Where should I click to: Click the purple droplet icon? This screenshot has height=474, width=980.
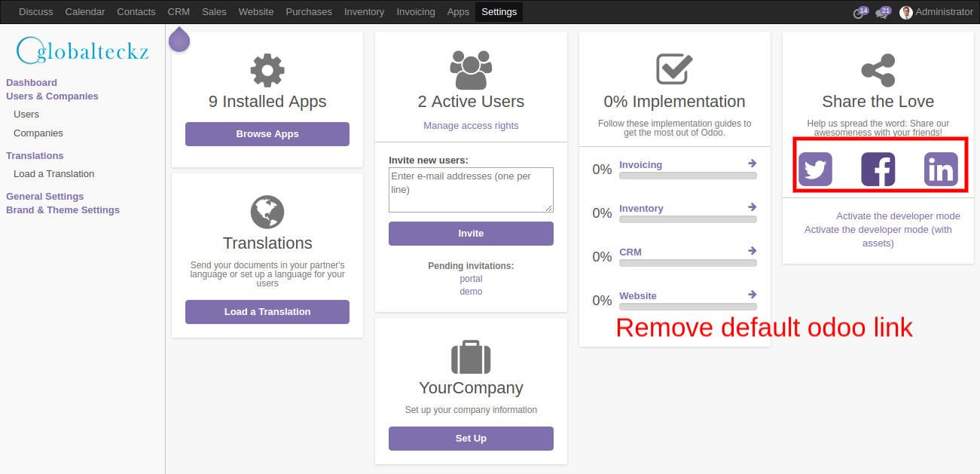179,39
